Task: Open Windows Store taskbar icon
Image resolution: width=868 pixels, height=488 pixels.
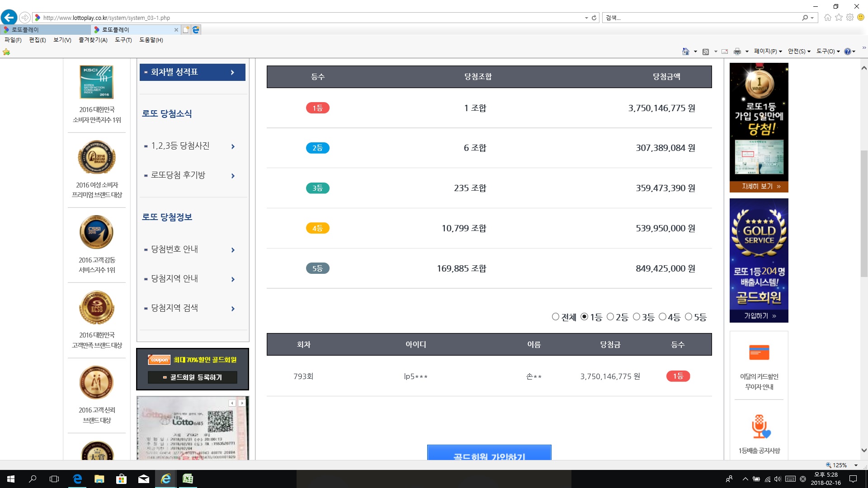Action: 121,479
